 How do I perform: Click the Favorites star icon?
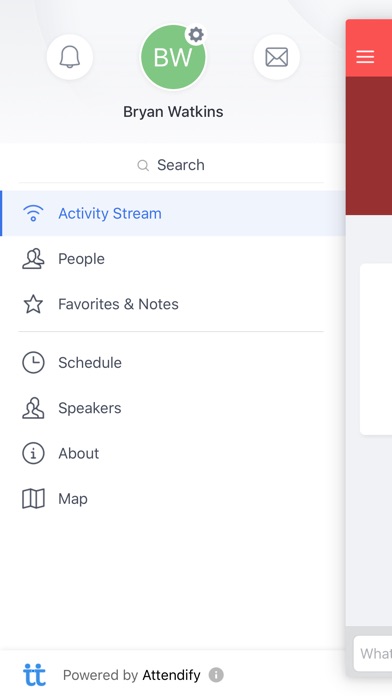tap(33, 304)
